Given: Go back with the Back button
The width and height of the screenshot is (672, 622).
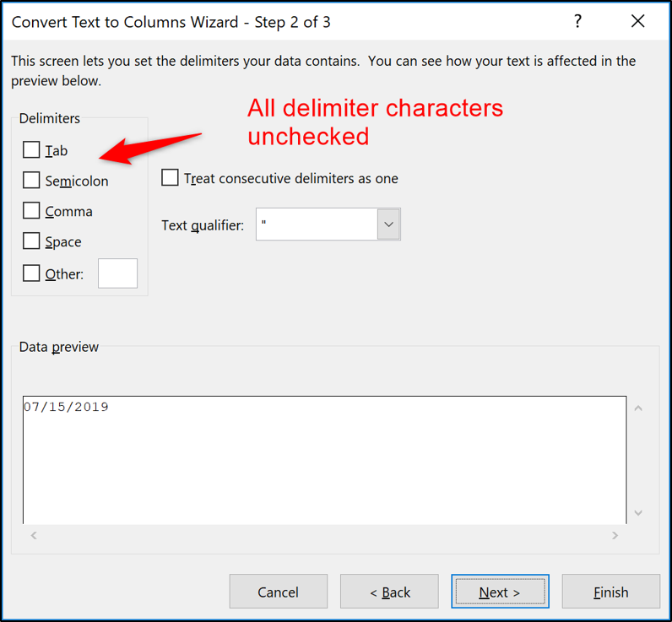Looking at the screenshot, I should [x=389, y=592].
